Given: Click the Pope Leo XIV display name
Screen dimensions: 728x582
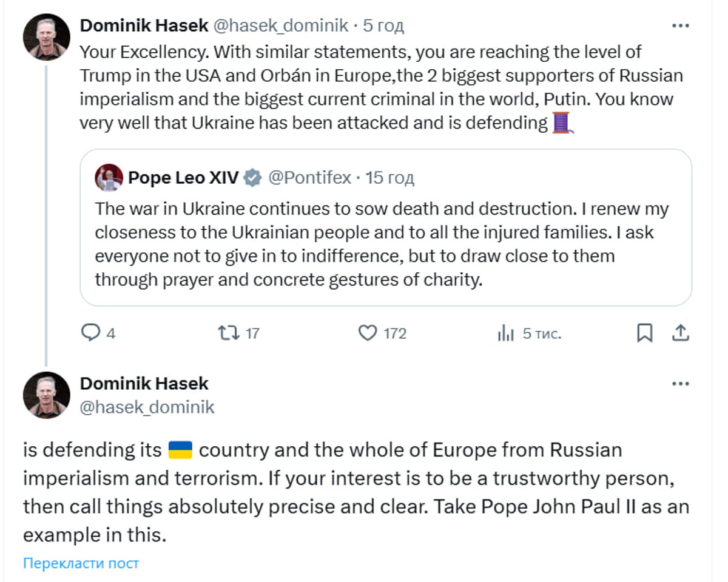Looking at the screenshot, I should point(183,178).
